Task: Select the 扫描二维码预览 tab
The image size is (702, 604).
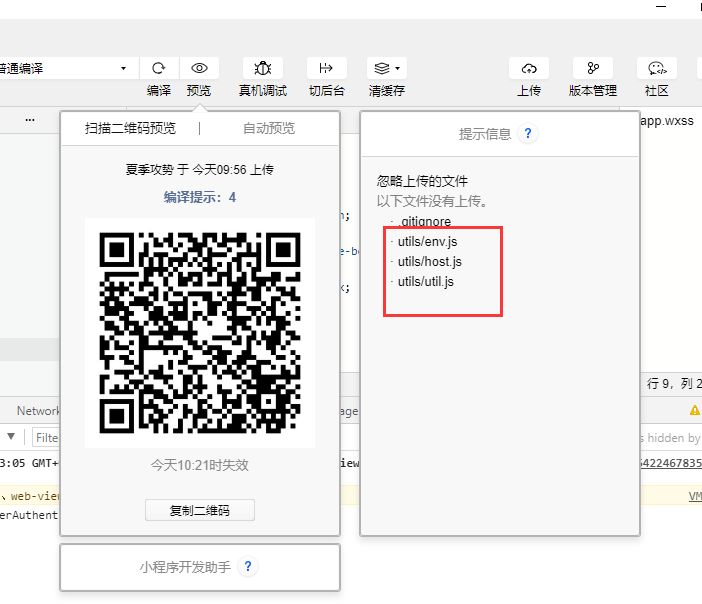Action: tap(130, 129)
